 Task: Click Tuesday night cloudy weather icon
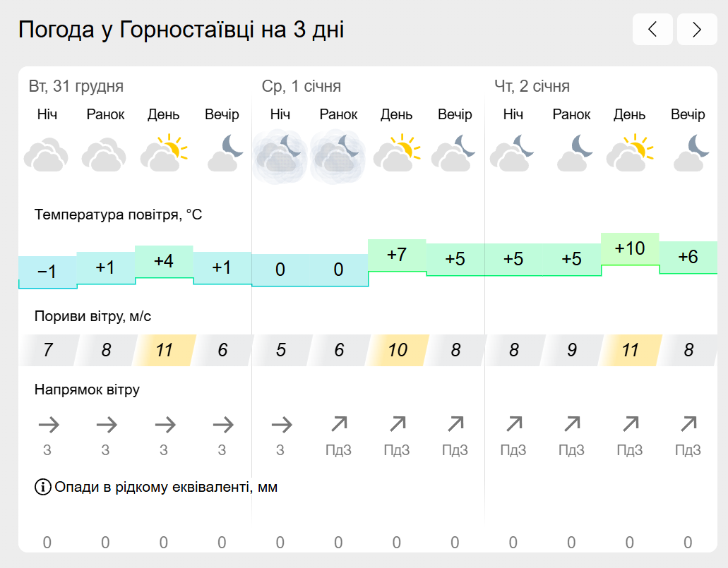[x=47, y=155]
